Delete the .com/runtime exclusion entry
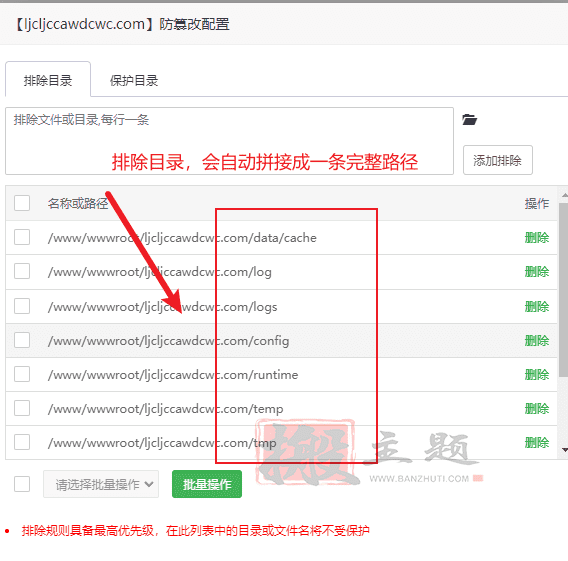 click(537, 374)
